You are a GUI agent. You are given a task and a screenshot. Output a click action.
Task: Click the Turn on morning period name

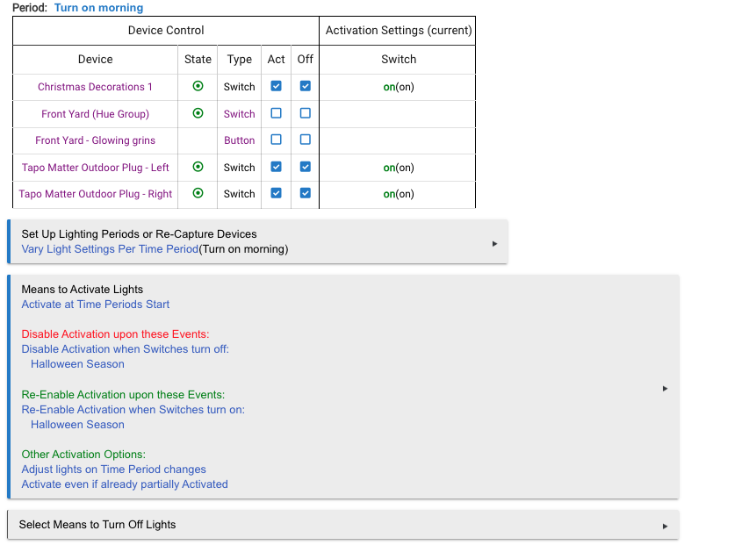click(98, 8)
